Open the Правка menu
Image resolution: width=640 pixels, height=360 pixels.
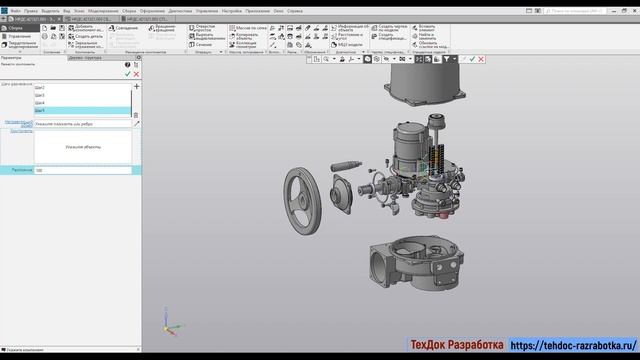pyautogui.click(x=31, y=11)
